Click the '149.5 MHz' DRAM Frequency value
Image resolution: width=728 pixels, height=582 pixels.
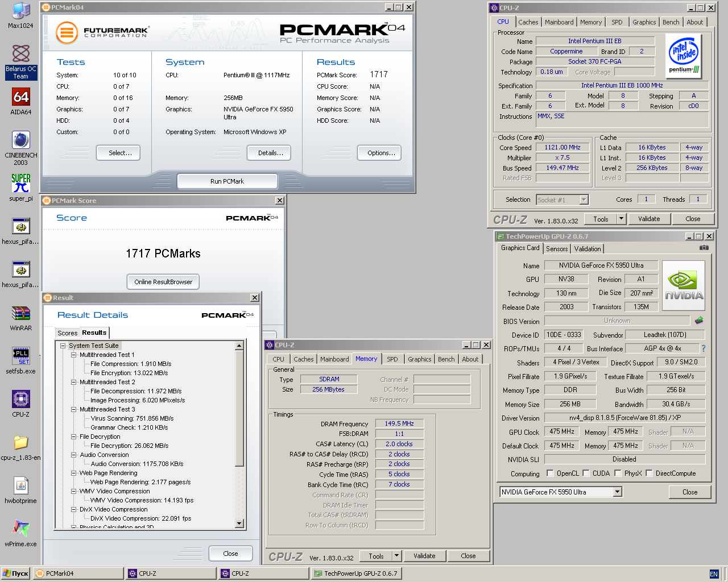pyautogui.click(x=399, y=423)
